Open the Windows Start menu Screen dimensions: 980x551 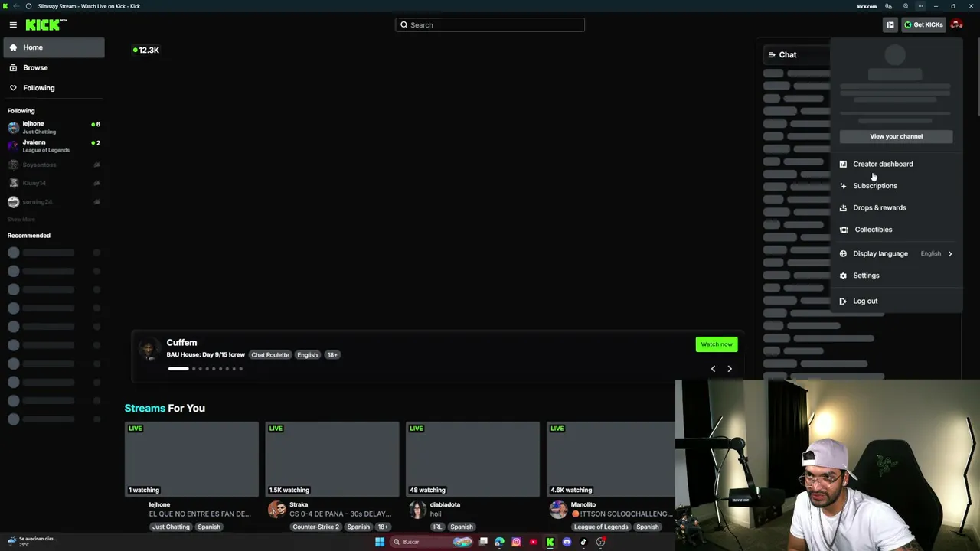click(x=380, y=542)
